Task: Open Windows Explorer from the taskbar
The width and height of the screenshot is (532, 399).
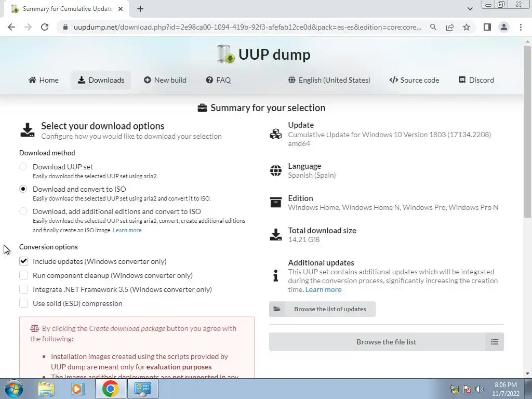Action: pos(46,389)
